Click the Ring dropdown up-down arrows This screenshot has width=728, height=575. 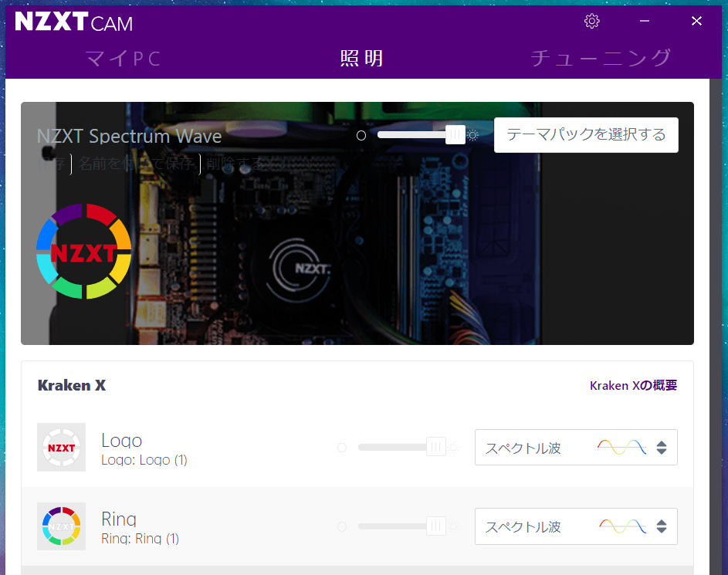tap(662, 526)
